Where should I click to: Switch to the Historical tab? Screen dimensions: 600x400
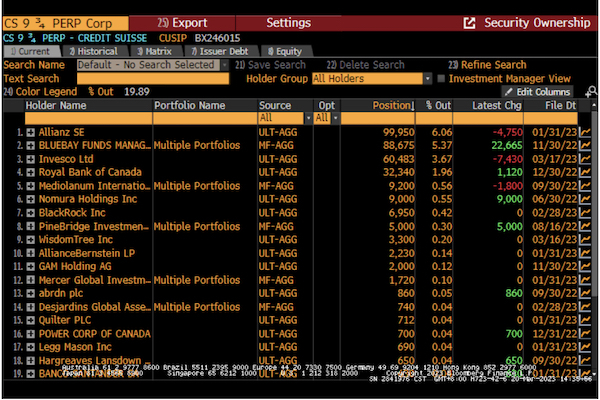(94, 51)
